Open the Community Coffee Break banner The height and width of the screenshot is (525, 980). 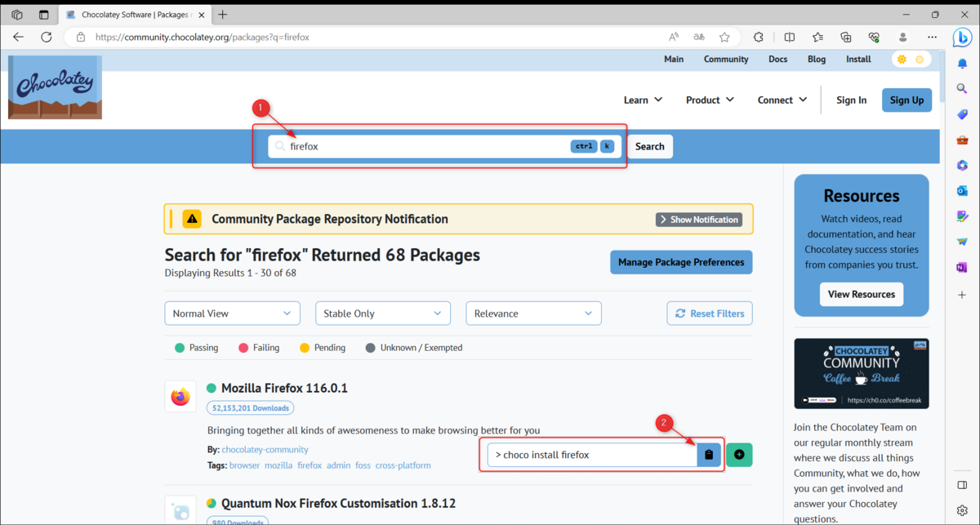coord(862,374)
